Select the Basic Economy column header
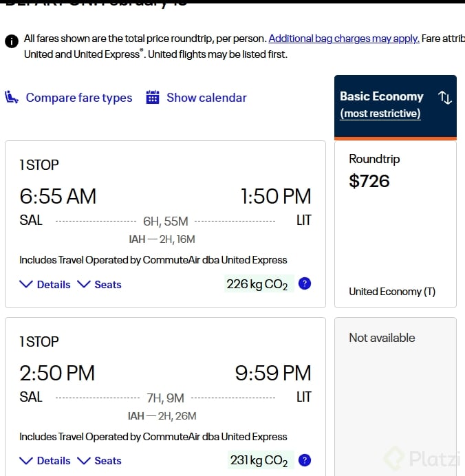The height and width of the screenshot is (476, 465). coord(382,96)
